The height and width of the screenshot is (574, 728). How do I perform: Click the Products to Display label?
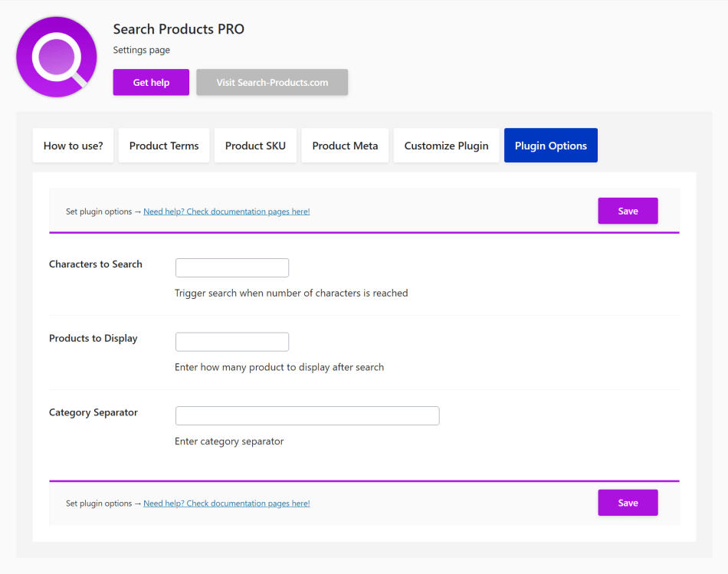[x=93, y=339]
